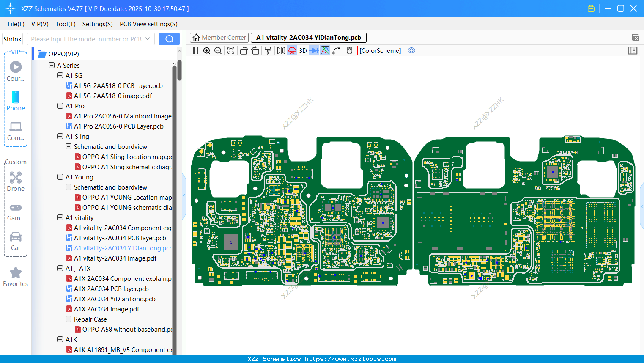Image resolution: width=644 pixels, height=363 pixels.
Task: Select the A1 vitality-2AC034 YiDianTong.pcb tab
Action: pyautogui.click(x=308, y=37)
